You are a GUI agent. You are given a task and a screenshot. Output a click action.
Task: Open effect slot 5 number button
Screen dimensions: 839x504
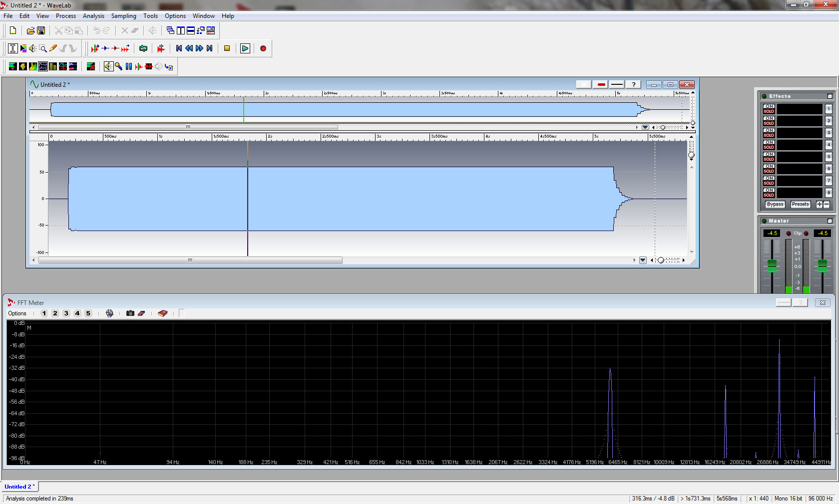click(829, 157)
